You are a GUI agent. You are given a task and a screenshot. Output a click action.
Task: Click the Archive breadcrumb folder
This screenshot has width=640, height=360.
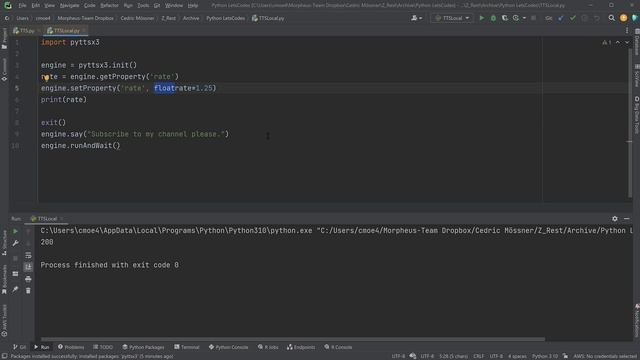tap(191, 18)
